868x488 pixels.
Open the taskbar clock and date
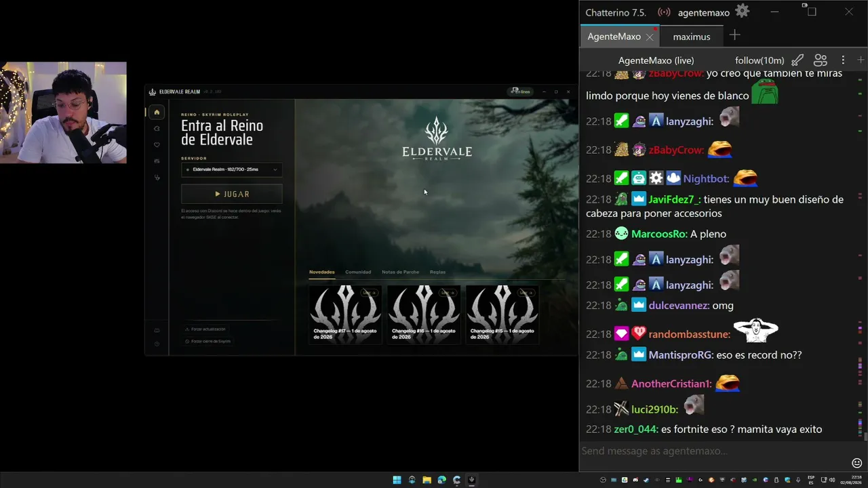tap(850, 480)
